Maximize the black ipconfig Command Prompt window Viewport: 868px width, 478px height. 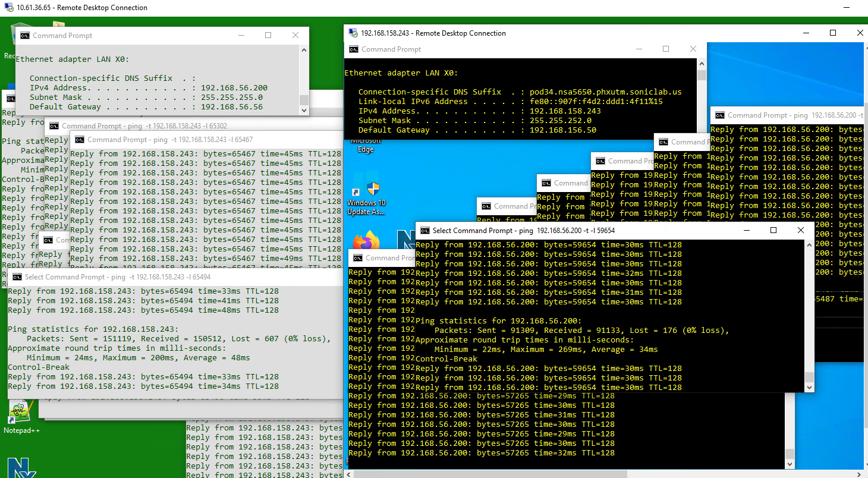(x=665, y=49)
